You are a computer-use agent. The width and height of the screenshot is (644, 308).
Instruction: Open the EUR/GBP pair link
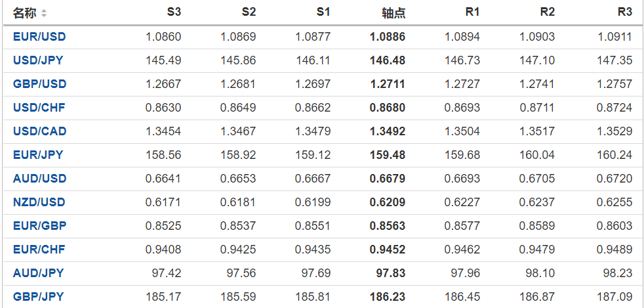tap(39, 226)
